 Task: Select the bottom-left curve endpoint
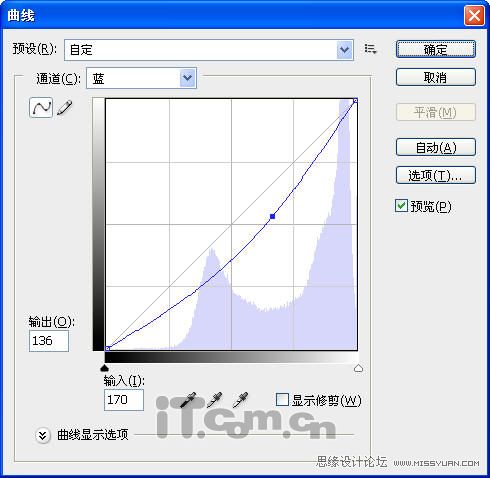tap(108, 348)
